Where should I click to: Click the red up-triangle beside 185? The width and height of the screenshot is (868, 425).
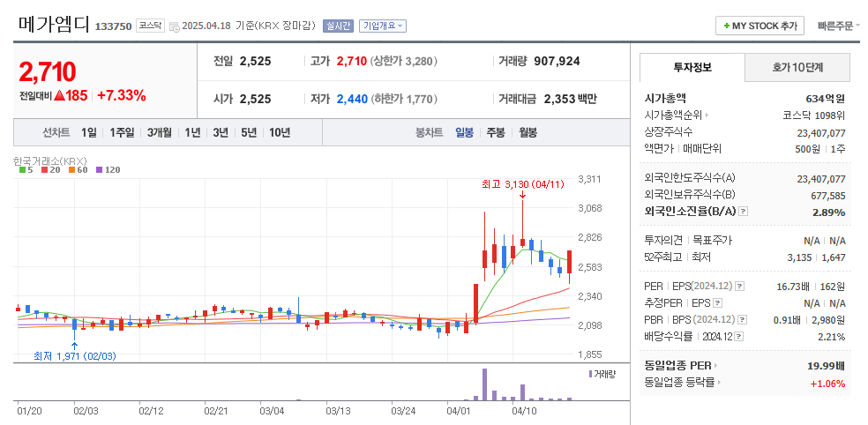(59, 96)
